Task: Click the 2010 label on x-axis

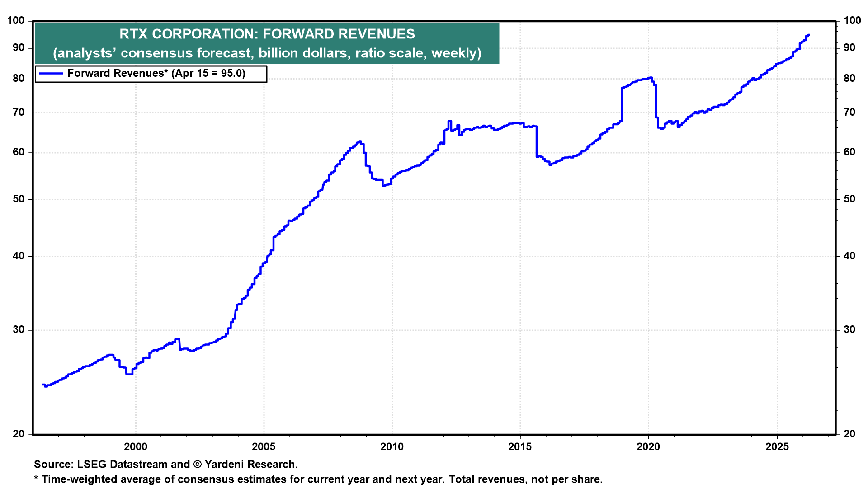Action: pos(392,447)
